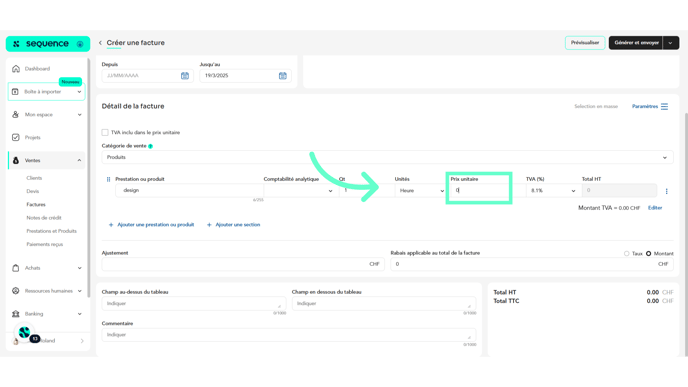688x387 pixels.
Task: Click the Depuis date field
Action: tap(147, 75)
